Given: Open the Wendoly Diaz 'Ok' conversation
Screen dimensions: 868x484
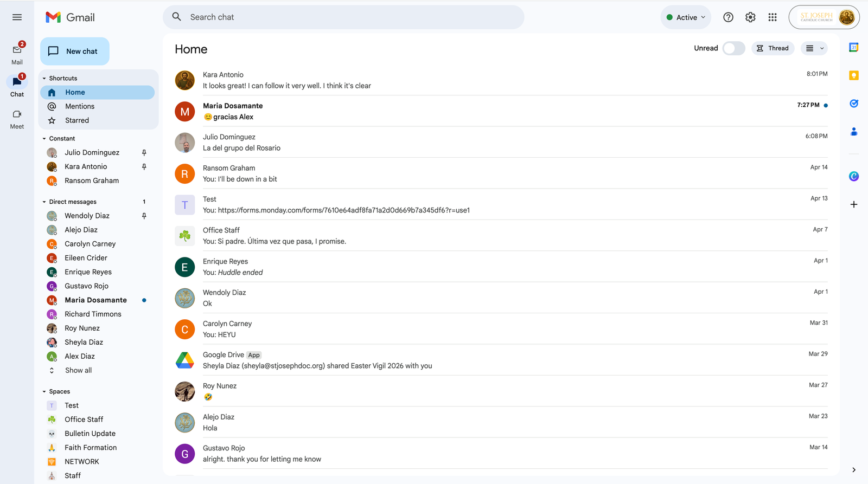Looking at the screenshot, I should click(x=501, y=298).
